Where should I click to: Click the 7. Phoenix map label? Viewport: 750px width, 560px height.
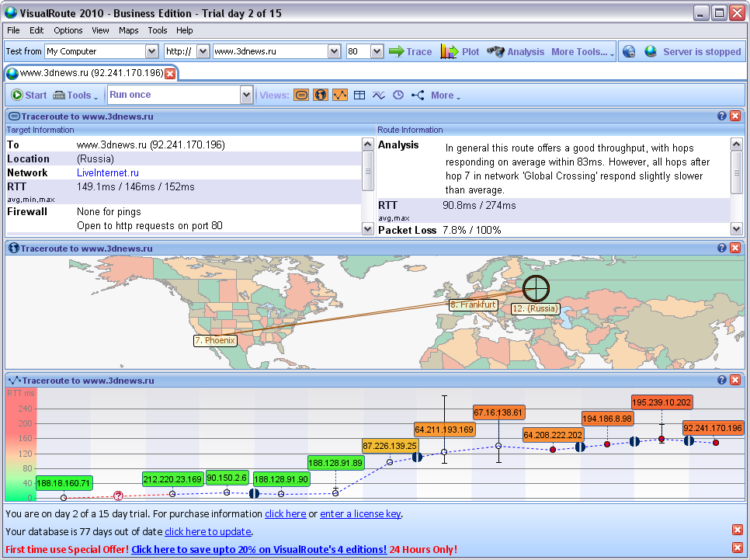(x=215, y=340)
